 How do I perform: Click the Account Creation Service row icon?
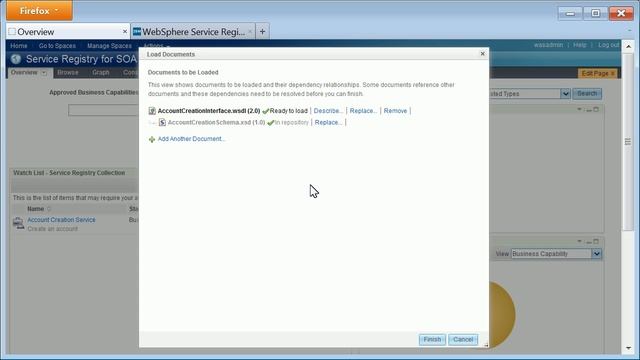(x=18, y=223)
